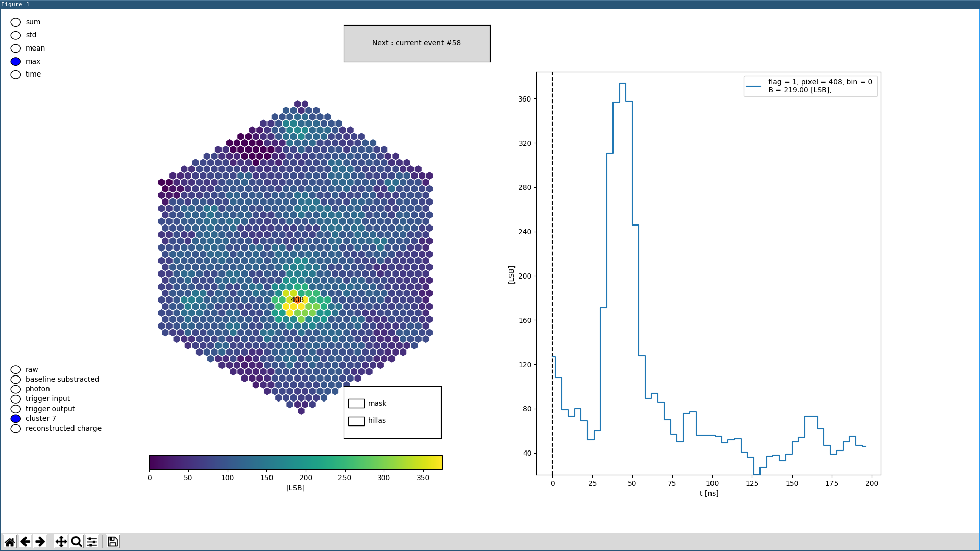Go back to previous view arrow
The image size is (980, 551).
[x=25, y=541]
